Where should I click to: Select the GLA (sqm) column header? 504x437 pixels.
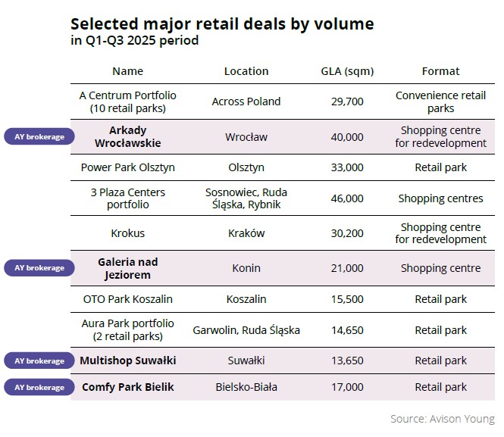click(347, 71)
